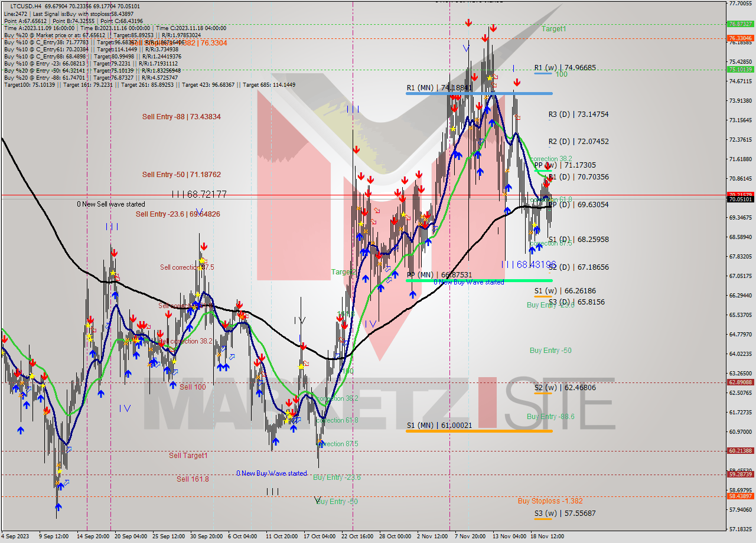Click the '18 Nov 12:00' time label
This screenshot has width=756, height=543.
[547, 537]
